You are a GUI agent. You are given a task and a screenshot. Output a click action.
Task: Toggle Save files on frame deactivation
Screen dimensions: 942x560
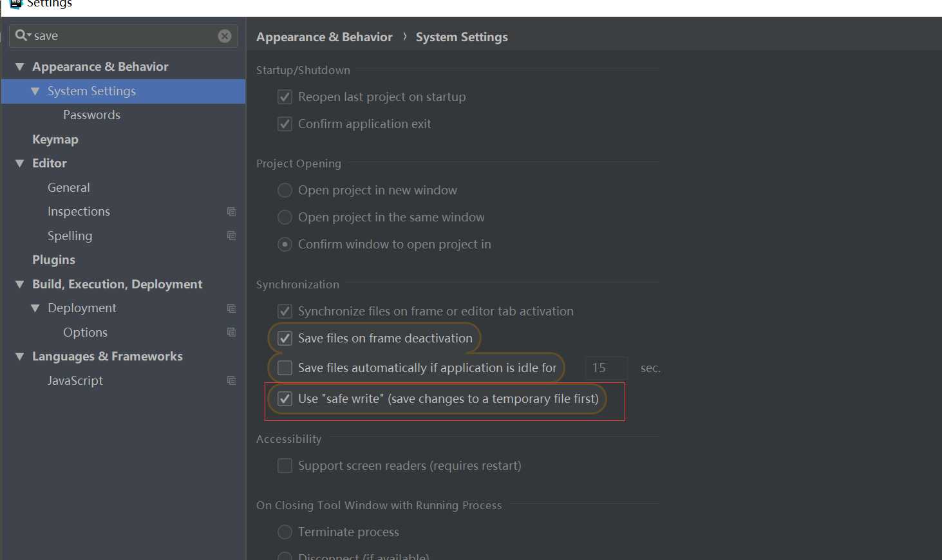click(285, 339)
